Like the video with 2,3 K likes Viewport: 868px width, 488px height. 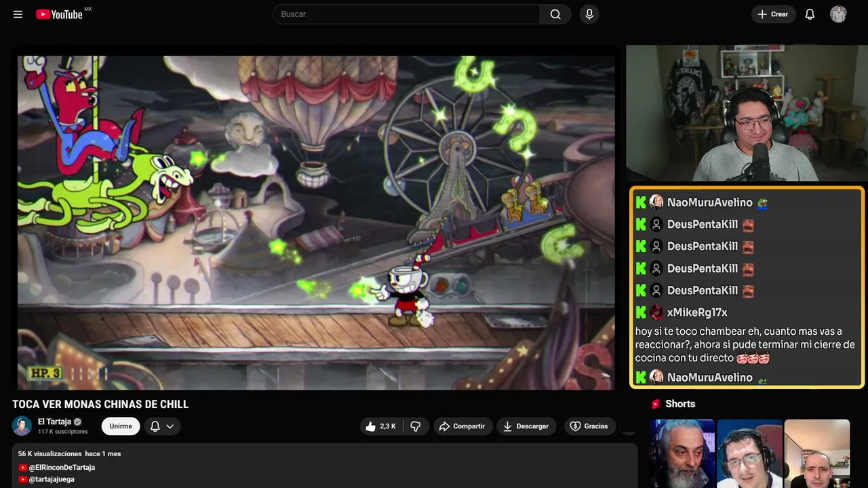click(x=380, y=426)
